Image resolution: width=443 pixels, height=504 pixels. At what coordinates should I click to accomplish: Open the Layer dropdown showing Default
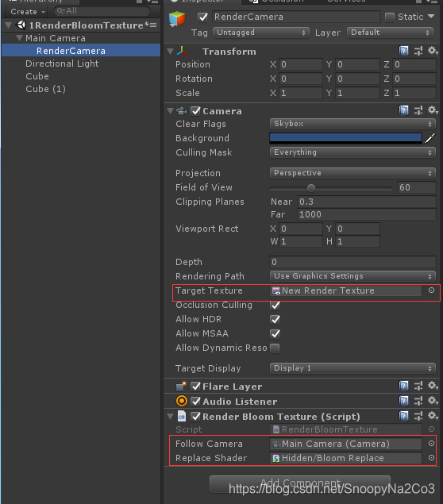391,33
